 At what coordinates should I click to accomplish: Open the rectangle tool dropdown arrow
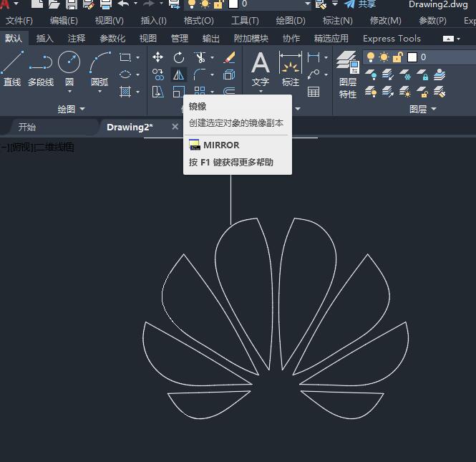click(x=138, y=57)
